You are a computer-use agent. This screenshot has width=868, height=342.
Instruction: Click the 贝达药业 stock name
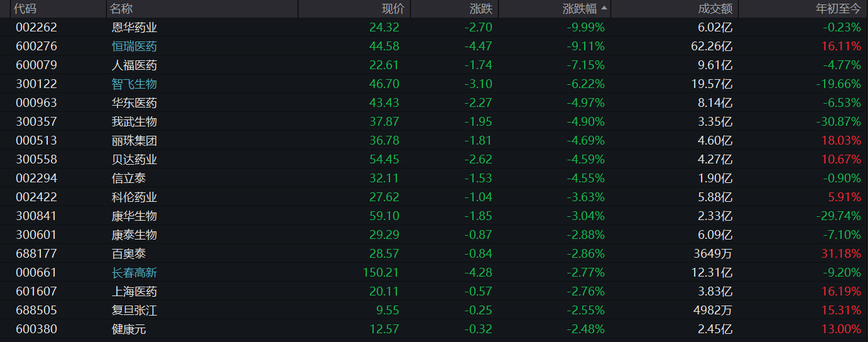click(x=134, y=160)
